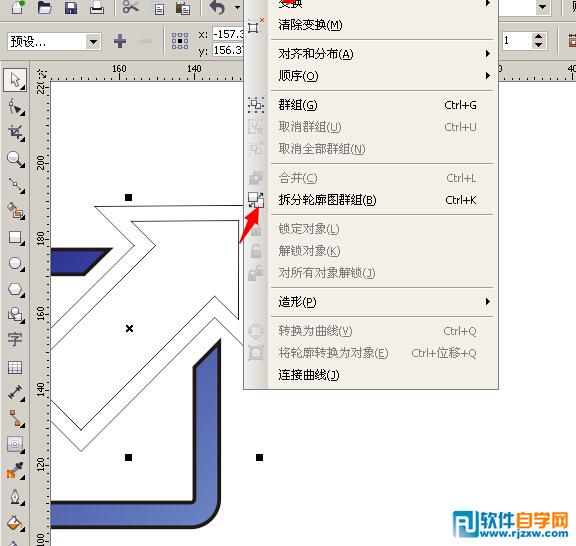Click the Print toolbar icon
Image resolution: width=576 pixels, height=546 pixels.
(x=97, y=7)
